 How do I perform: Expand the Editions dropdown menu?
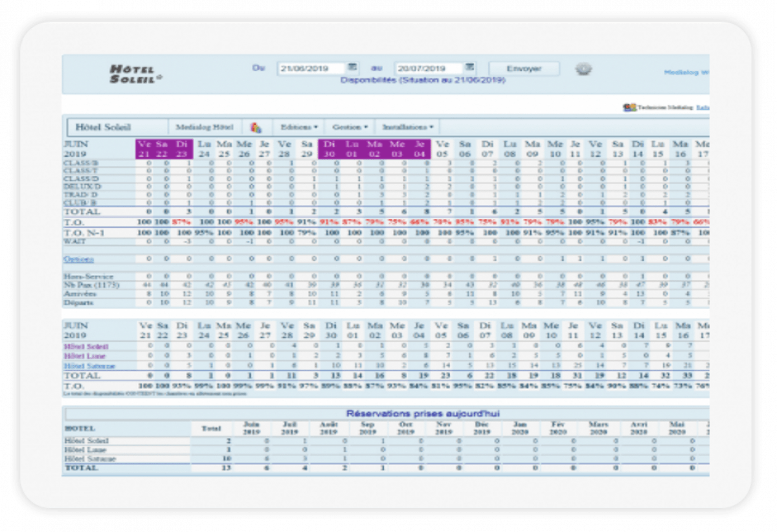coord(298,127)
